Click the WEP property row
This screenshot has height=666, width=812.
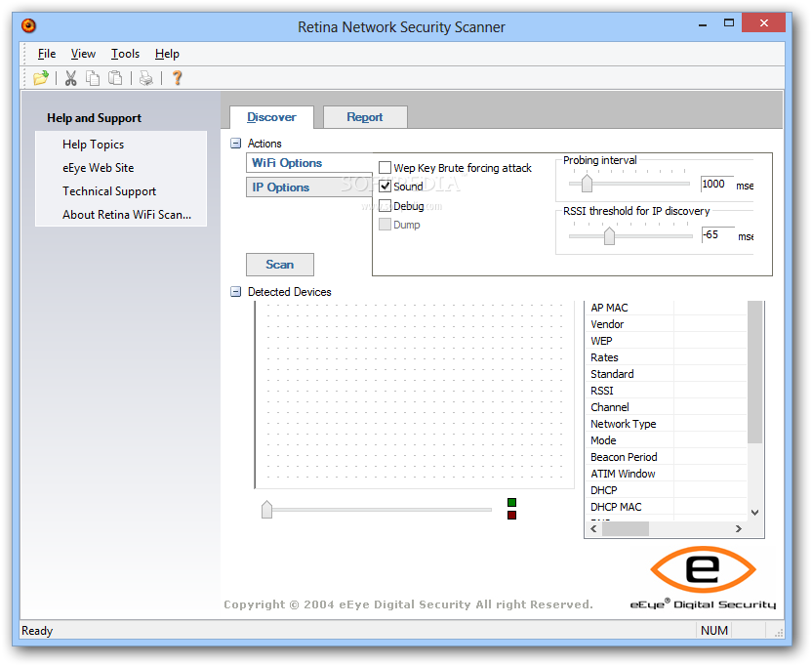tap(666, 341)
